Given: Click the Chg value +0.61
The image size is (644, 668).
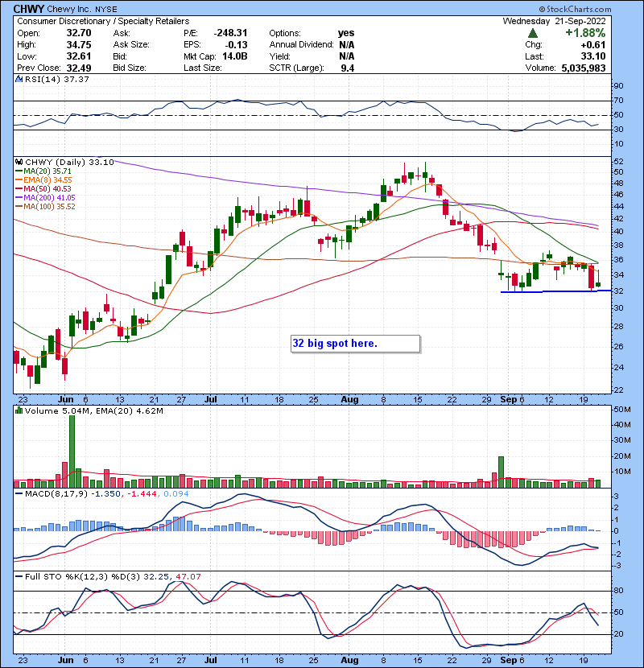Looking at the screenshot, I should click(593, 45).
